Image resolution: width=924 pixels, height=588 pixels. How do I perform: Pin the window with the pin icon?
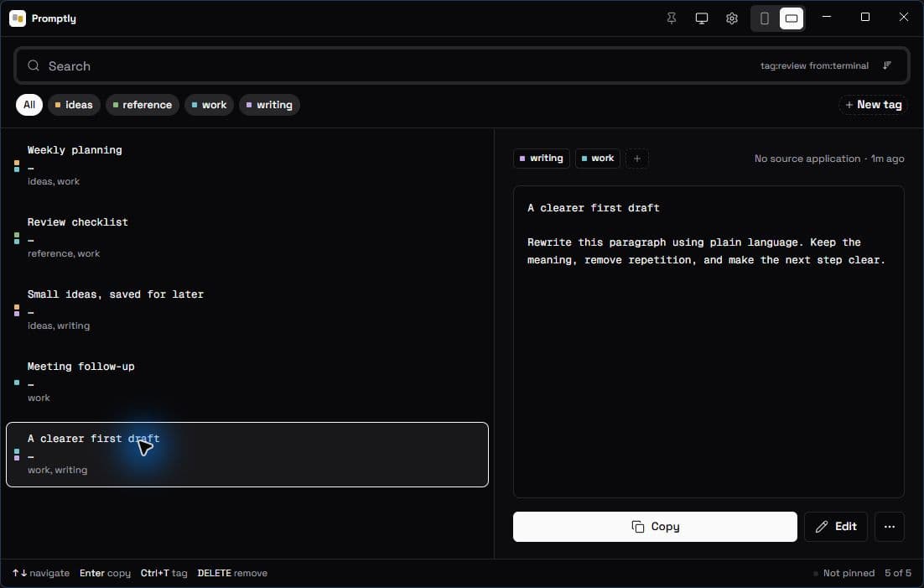(x=671, y=18)
